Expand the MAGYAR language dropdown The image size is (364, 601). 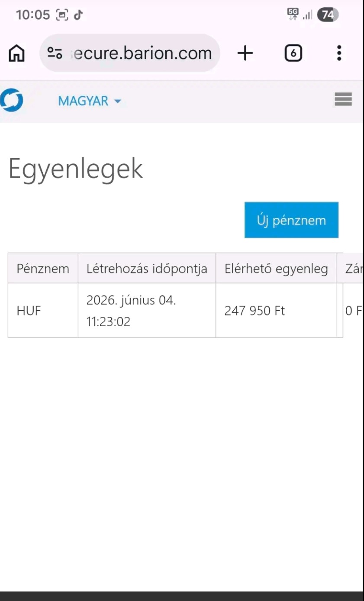(x=90, y=101)
